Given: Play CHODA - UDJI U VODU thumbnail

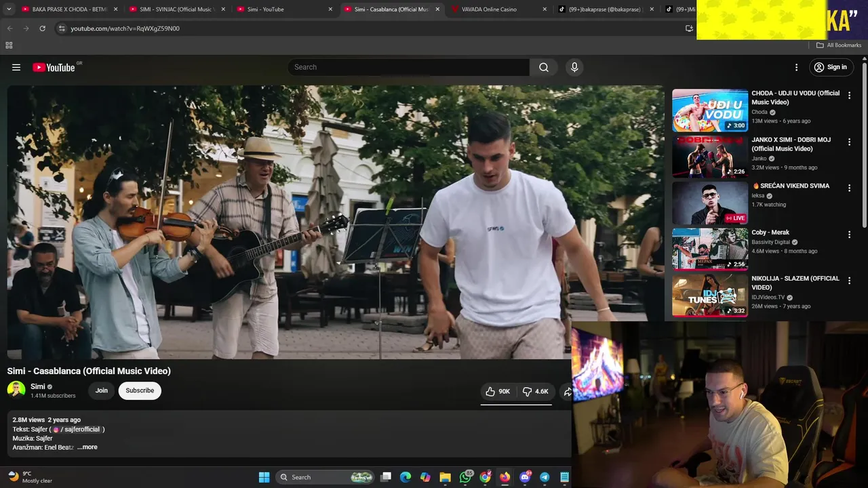Looking at the screenshot, I should [x=710, y=110].
